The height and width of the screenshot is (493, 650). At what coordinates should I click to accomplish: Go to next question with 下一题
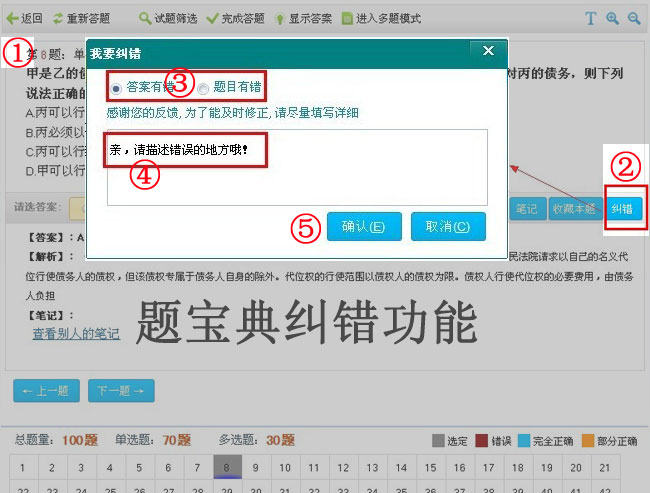[x=121, y=391]
